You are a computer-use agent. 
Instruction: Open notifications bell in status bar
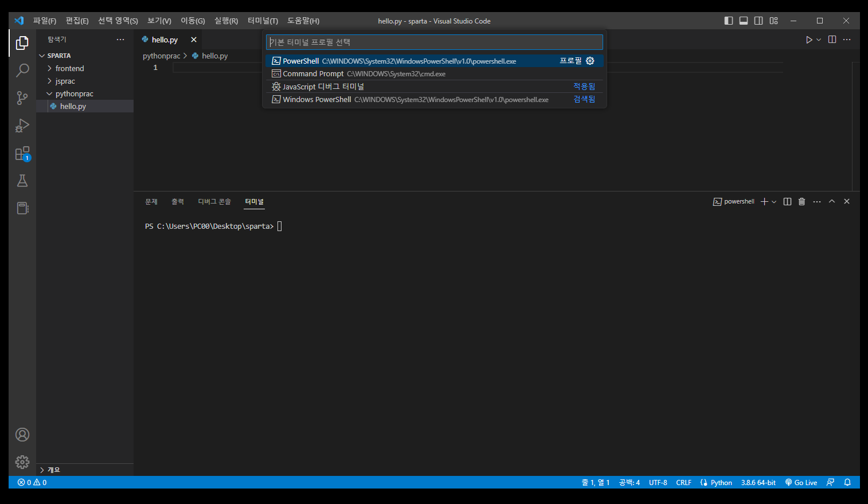(847, 483)
